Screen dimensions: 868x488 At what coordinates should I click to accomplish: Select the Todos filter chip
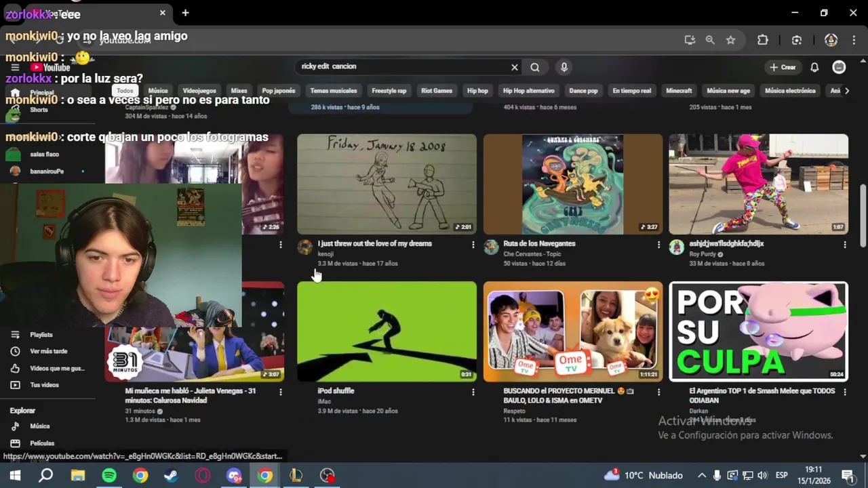click(x=125, y=91)
